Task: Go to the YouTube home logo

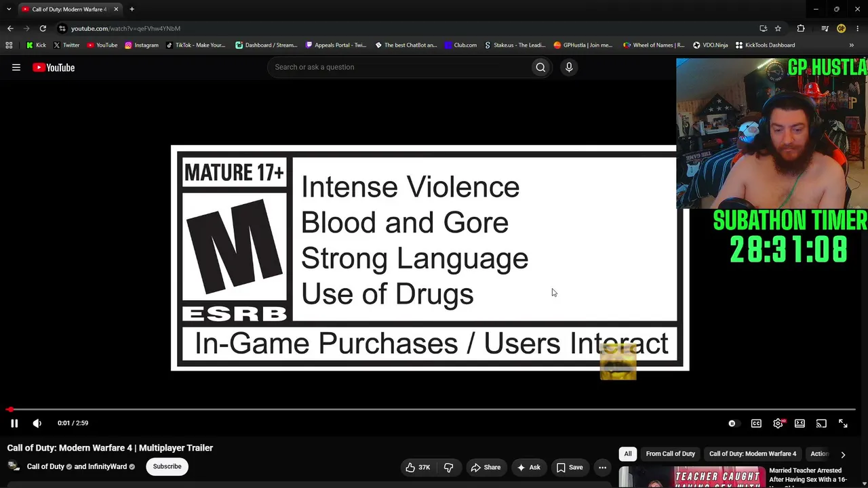Action: pyautogui.click(x=54, y=67)
